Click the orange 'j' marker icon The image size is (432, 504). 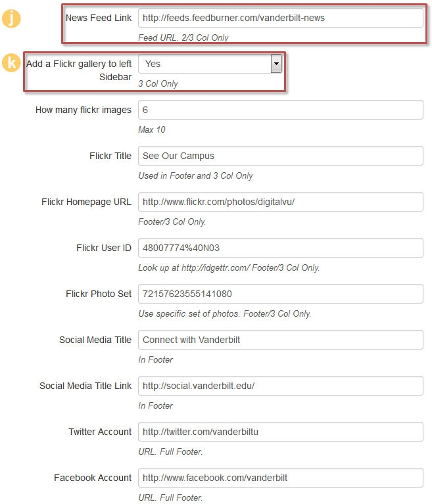point(11,18)
